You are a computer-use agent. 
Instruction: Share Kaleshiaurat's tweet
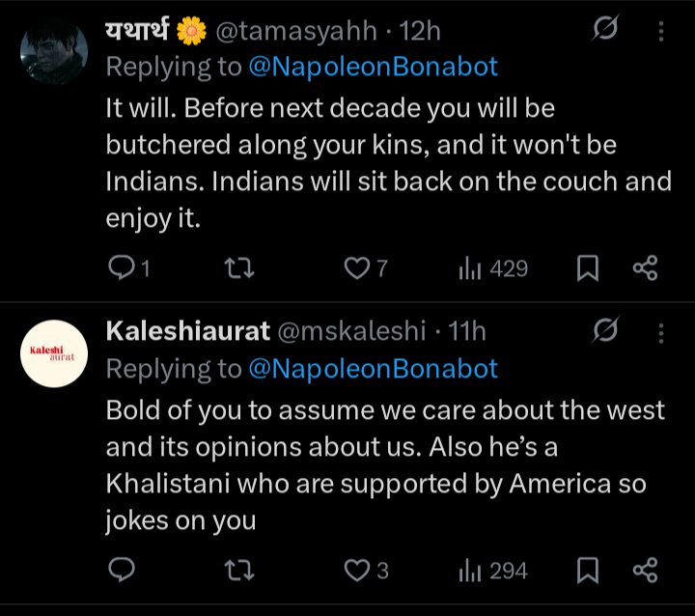tap(644, 571)
